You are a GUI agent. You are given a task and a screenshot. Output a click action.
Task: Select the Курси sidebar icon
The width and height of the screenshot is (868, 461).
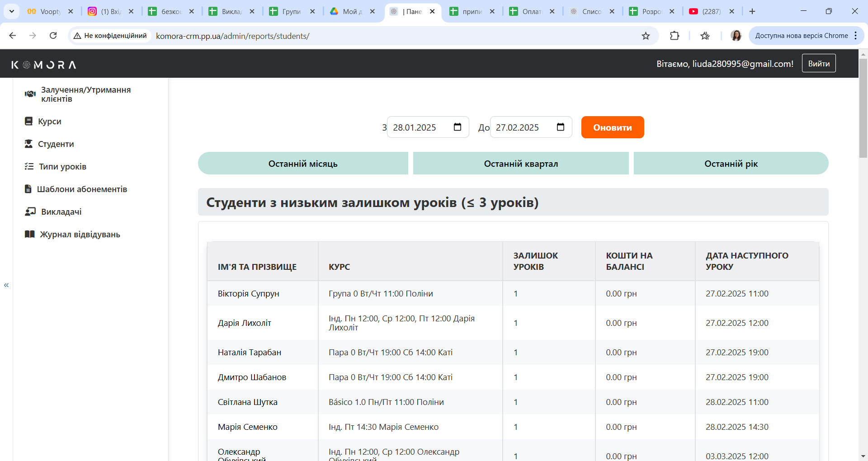(29, 121)
